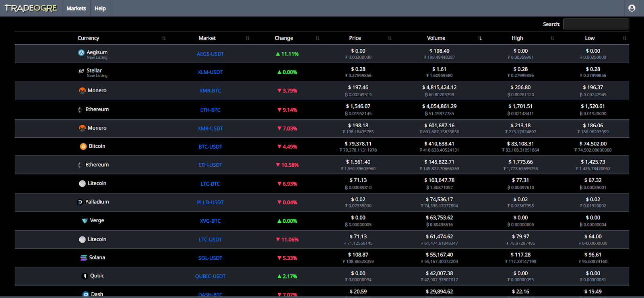Screen dimensions: 644x298
Task: Sort table by Currency column
Action: 88,38
